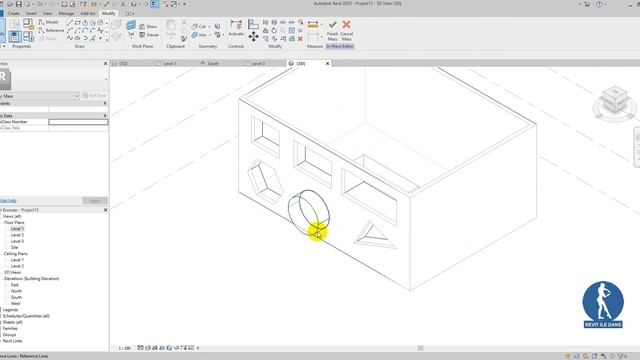Choose the Line draw tool
640x360 pixels.
(x=70, y=23)
